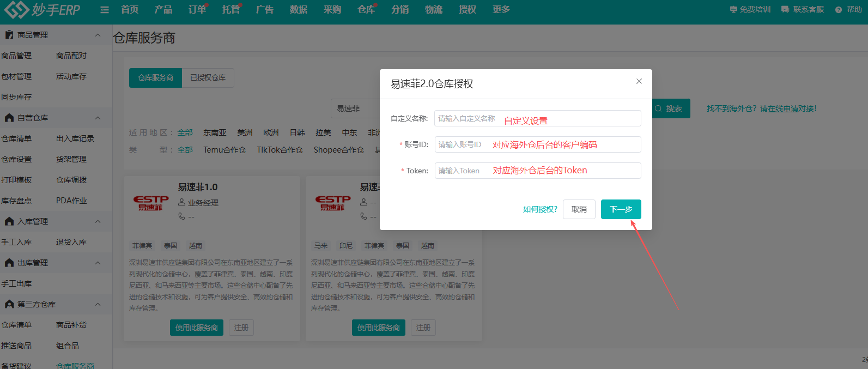This screenshot has height=369, width=868.
Task: Open the 更多 top menu
Action: coord(501,10)
